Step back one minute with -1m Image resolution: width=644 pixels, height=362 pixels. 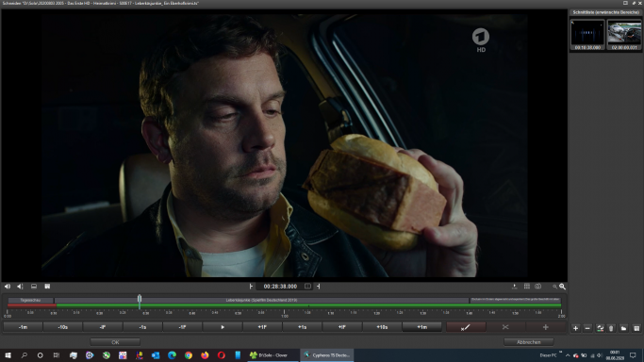tap(23, 327)
